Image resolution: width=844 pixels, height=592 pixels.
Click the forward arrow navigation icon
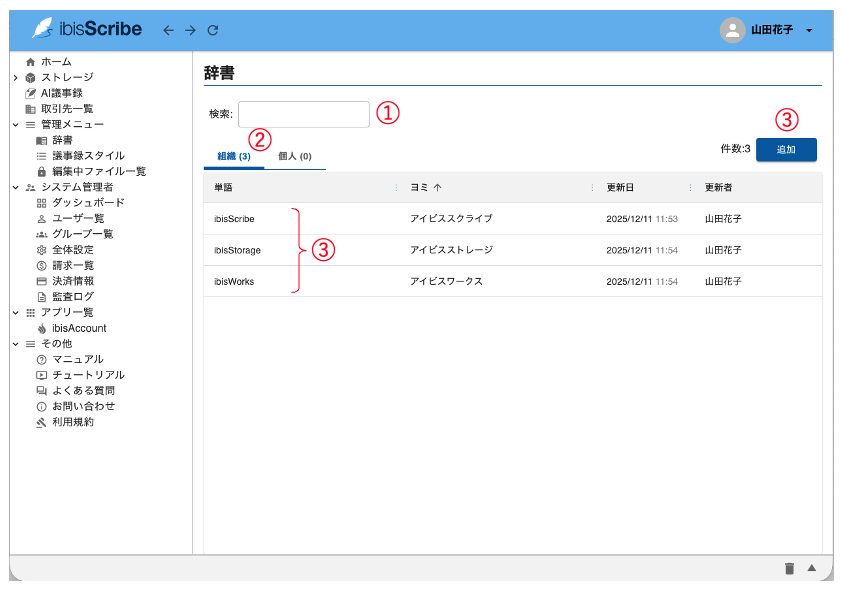coord(190,30)
